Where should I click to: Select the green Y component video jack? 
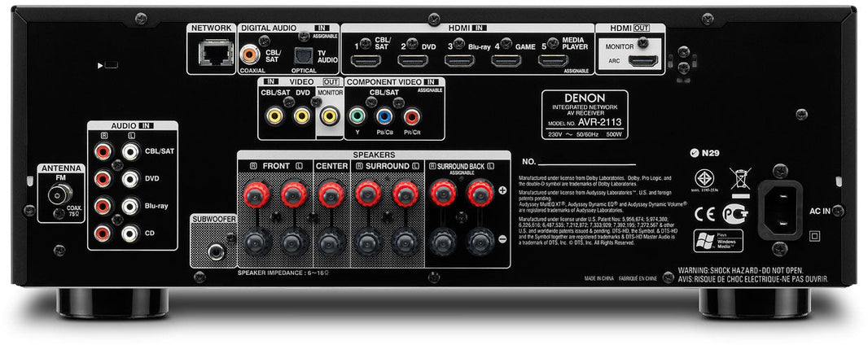click(x=355, y=116)
